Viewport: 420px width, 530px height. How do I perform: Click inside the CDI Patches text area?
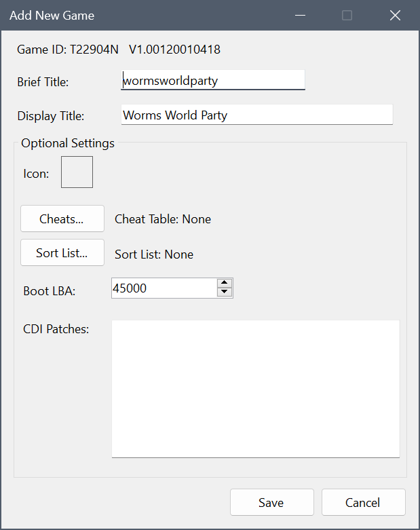click(255, 388)
